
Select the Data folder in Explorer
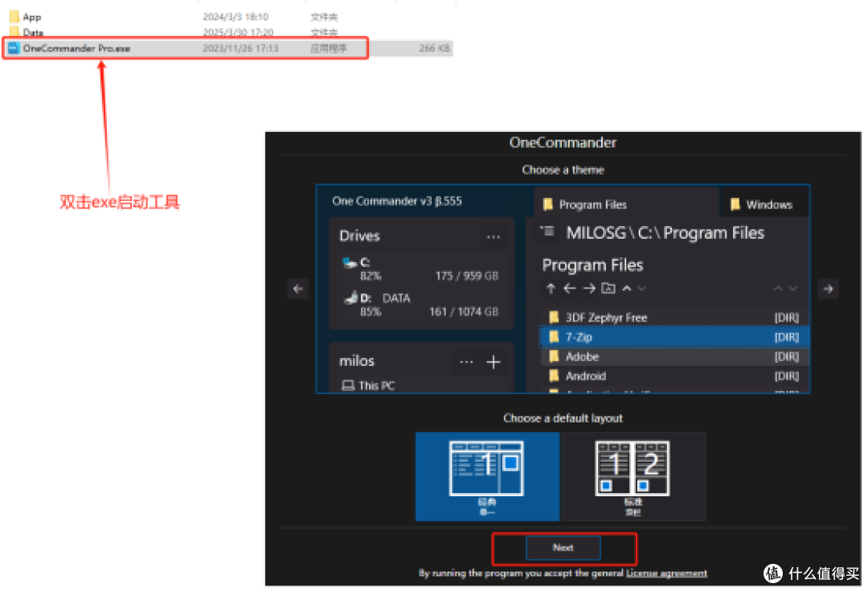click(x=26, y=32)
